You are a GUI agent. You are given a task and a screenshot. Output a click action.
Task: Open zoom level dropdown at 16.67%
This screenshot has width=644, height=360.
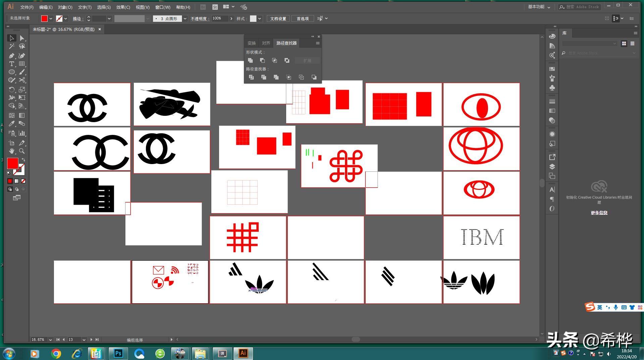50,340
